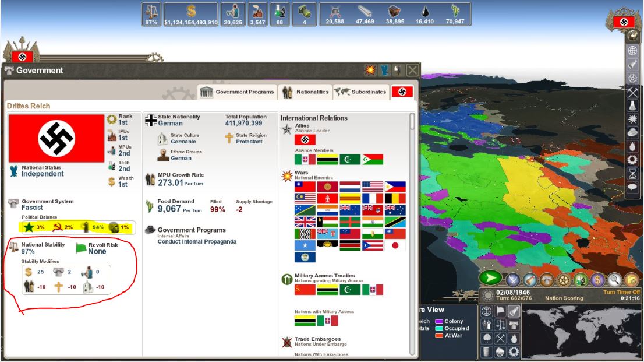Screen dimensions: 644x362
Task: Select the shell icon in right sidebar
Action: click(632, 64)
